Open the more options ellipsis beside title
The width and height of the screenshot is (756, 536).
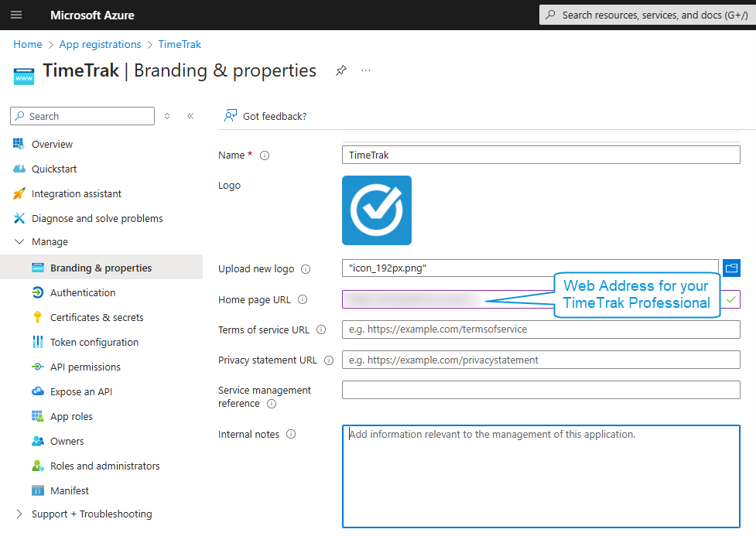pos(366,71)
